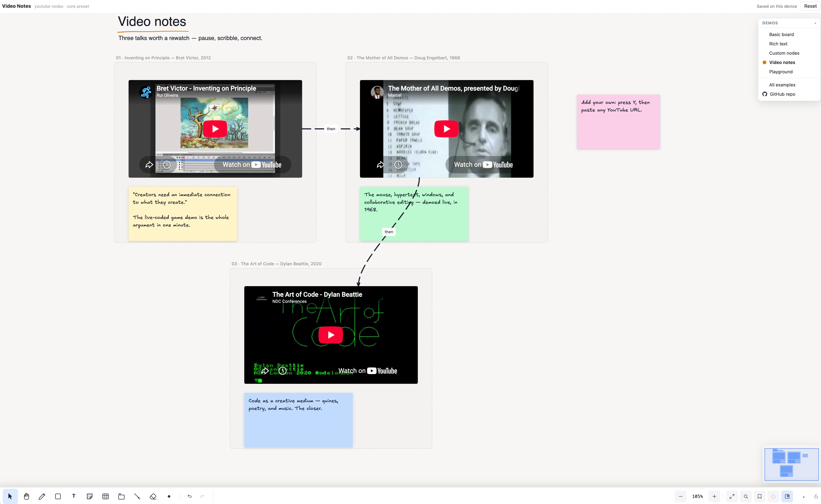Watch Mother of All Demos on YouTube
This screenshot has height=504, width=821.
click(x=483, y=165)
